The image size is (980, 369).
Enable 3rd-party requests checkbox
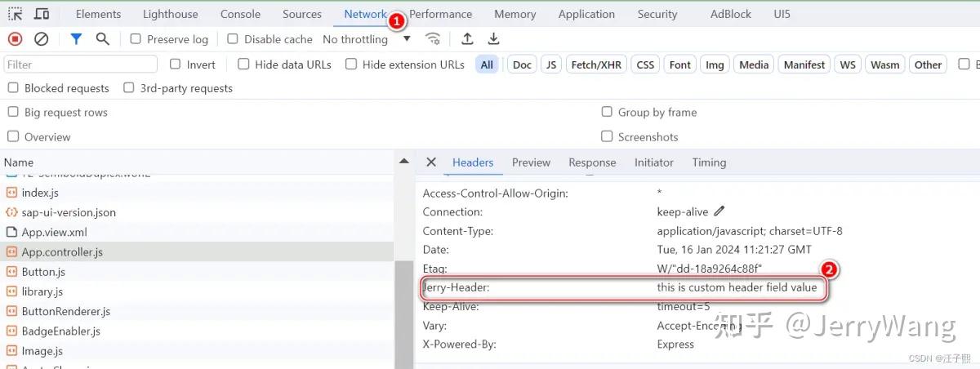[128, 87]
